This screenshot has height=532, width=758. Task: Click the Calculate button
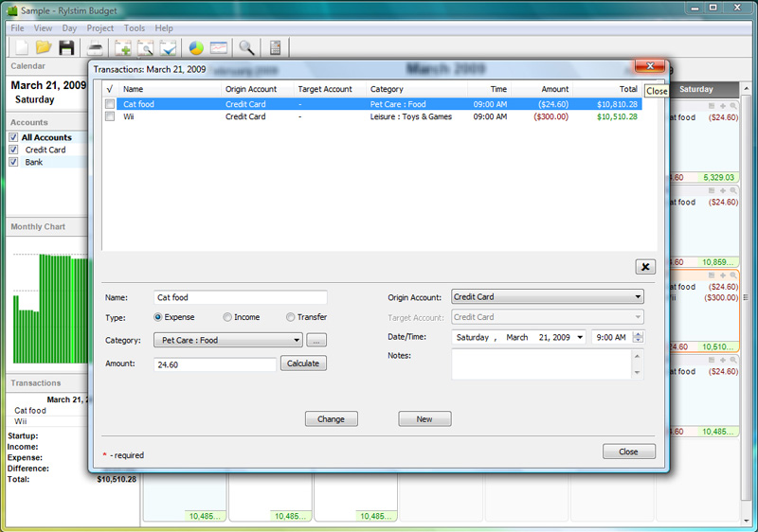303,364
